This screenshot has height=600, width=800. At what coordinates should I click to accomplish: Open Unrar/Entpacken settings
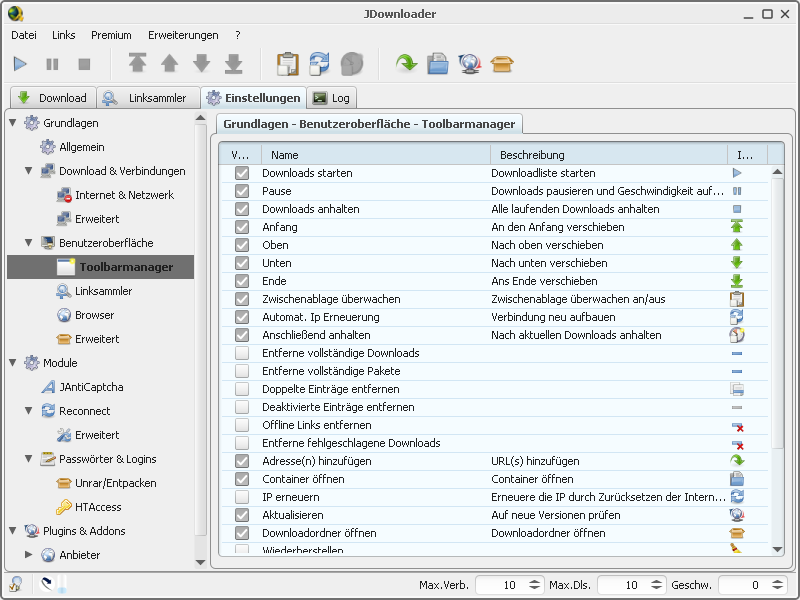(x=116, y=483)
